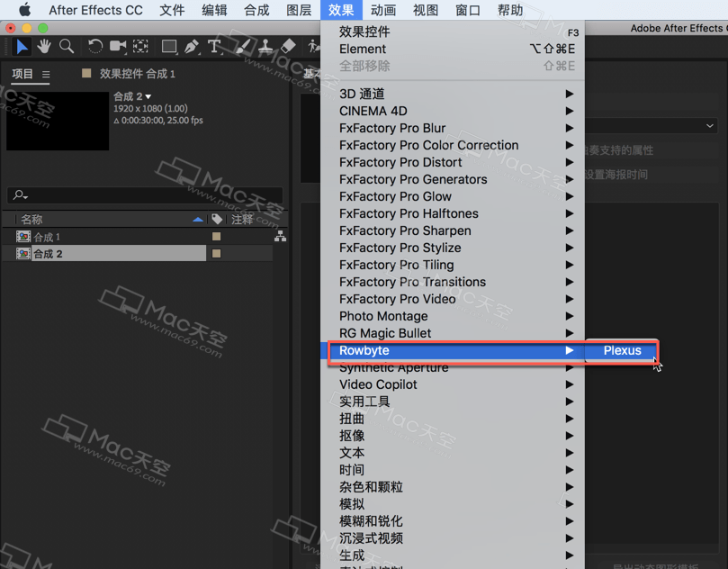Screen dimensions: 728x569
Task: Open the 视图 menu
Action: coord(426,10)
